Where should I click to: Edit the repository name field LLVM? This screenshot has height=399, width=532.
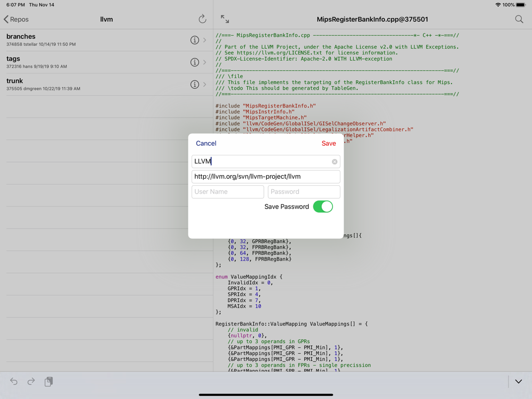265,162
